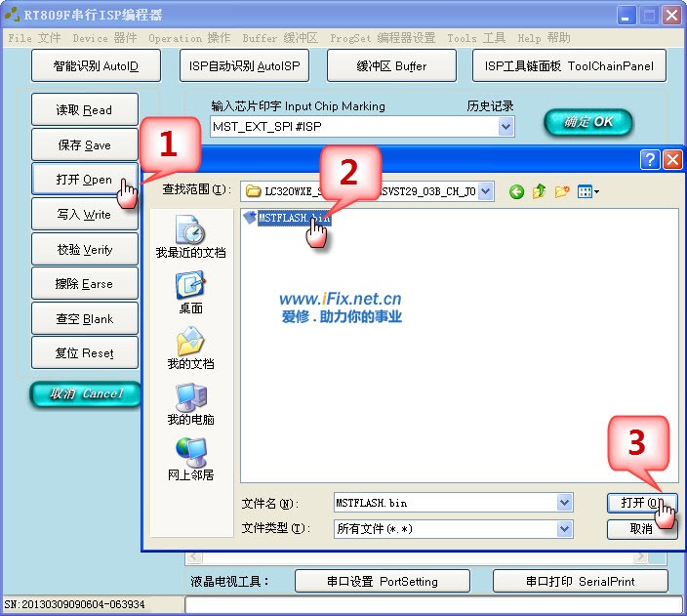The image size is (687, 616).
Task: Open the 缓冲区 Buffer panel button
Action: [x=391, y=65]
